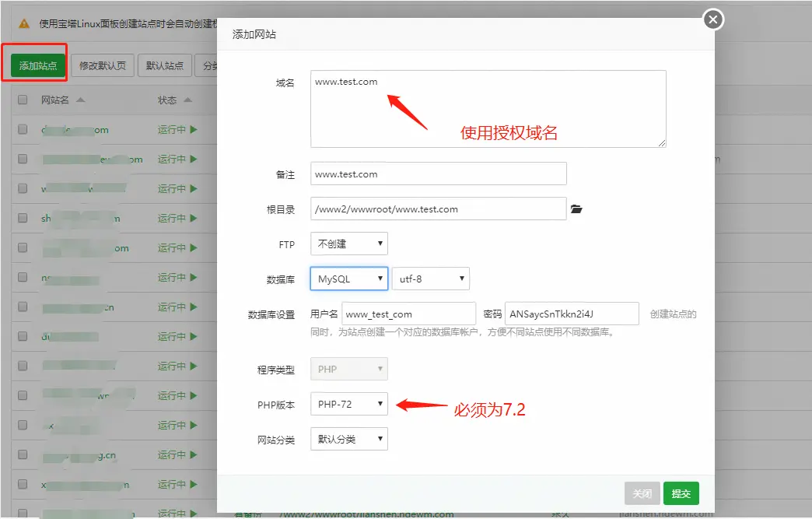Screen dimensions: 812x519
Task: Click the folder icon beside root directory
Action: [x=576, y=209]
